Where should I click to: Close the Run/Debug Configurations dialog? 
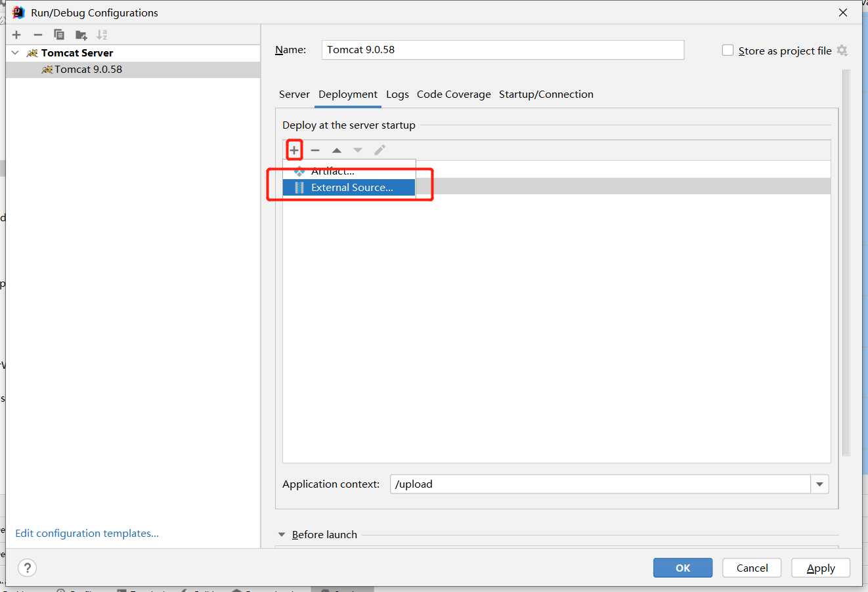pos(843,12)
